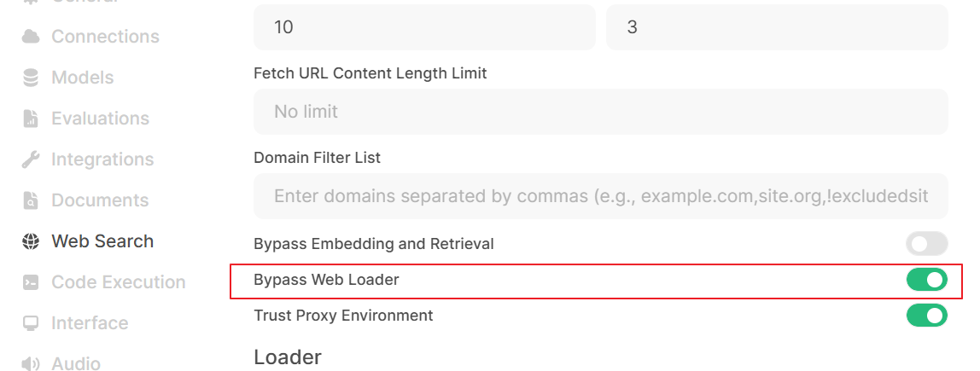Viewport: 980px width, 371px height.
Task: Click the Web Search globe icon
Action: click(31, 241)
